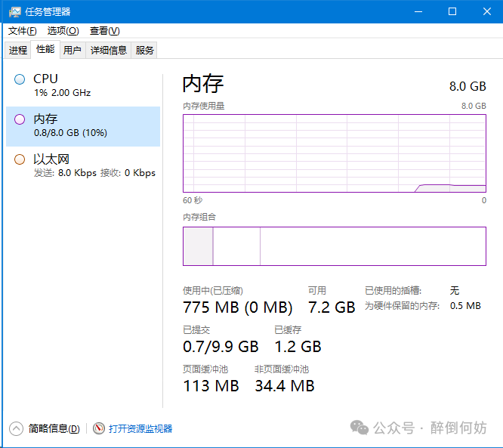Viewport: 503px width, 448px height.
Task: Click the orange 以太网 circle icon
Action: (x=20, y=159)
